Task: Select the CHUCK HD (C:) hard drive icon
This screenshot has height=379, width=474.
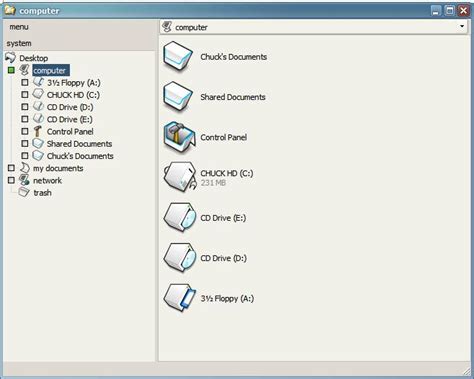Action: pos(180,177)
